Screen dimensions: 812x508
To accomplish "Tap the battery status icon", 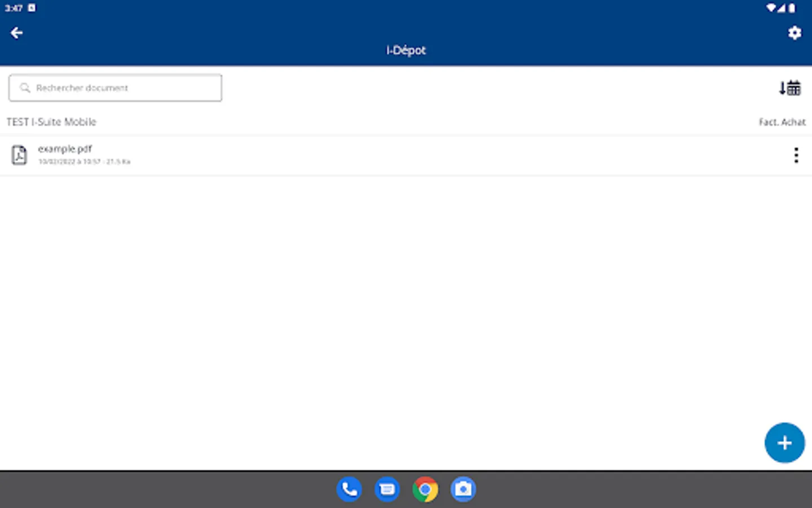I will click(x=792, y=8).
